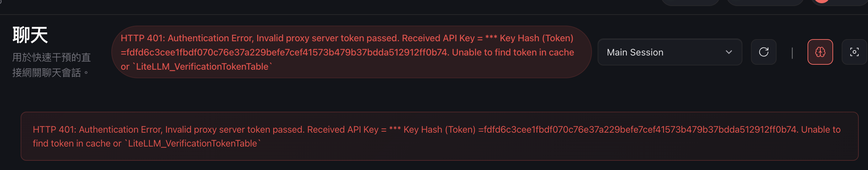The height and width of the screenshot is (170, 868).
Task: Click the wide error banner below the header
Action: (439, 136)
